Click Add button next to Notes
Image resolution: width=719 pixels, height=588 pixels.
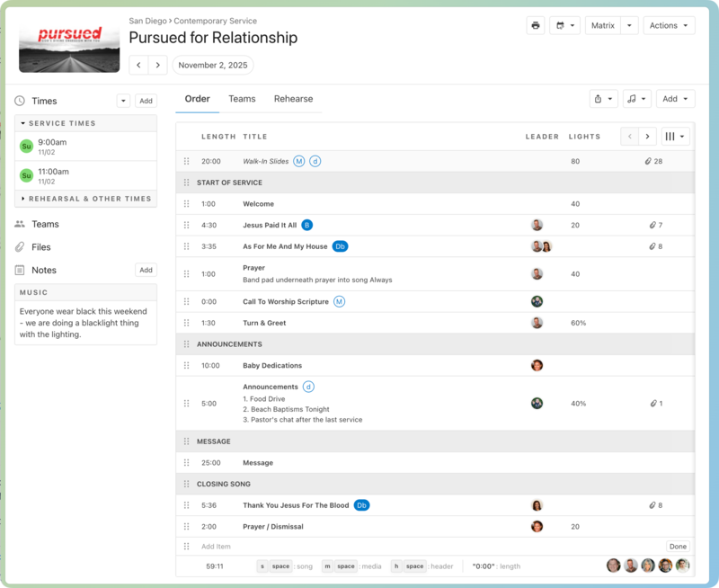146,270
